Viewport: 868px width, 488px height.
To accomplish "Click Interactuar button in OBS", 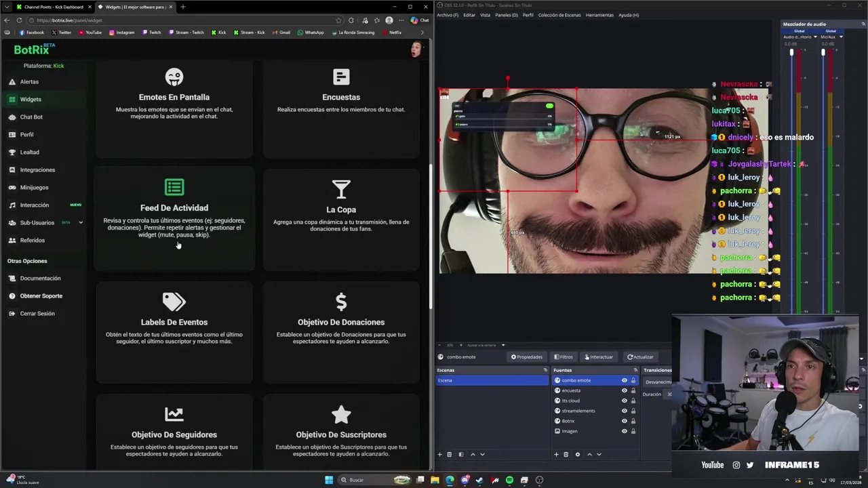I will click(x=599, y=357).
